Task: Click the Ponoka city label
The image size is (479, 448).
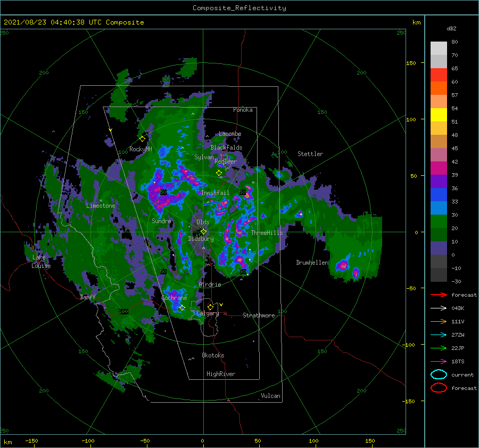Action: point(243,110)
